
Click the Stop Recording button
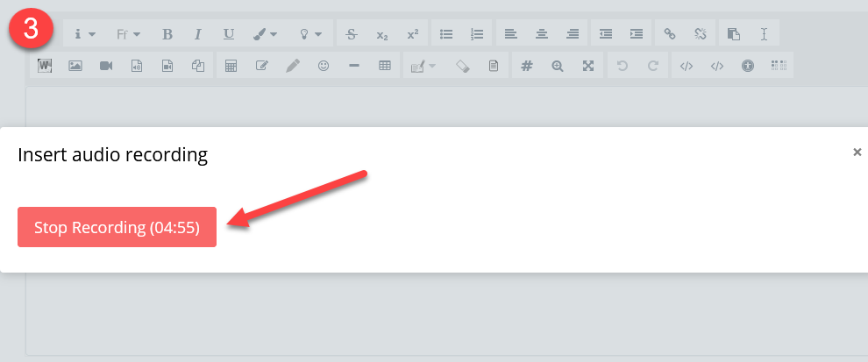[117, 227]
